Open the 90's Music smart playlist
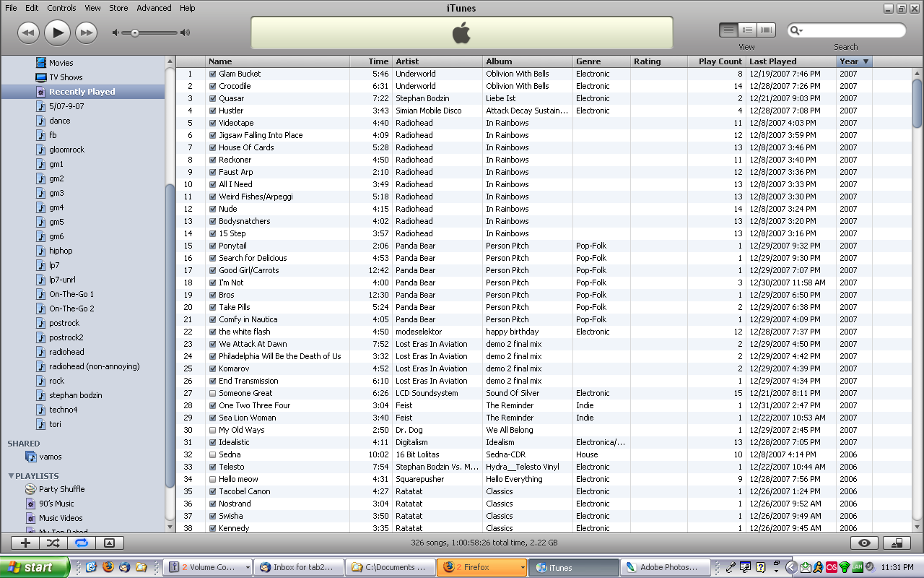The height and width of the screenshot is (578, 924). point(56,504)
